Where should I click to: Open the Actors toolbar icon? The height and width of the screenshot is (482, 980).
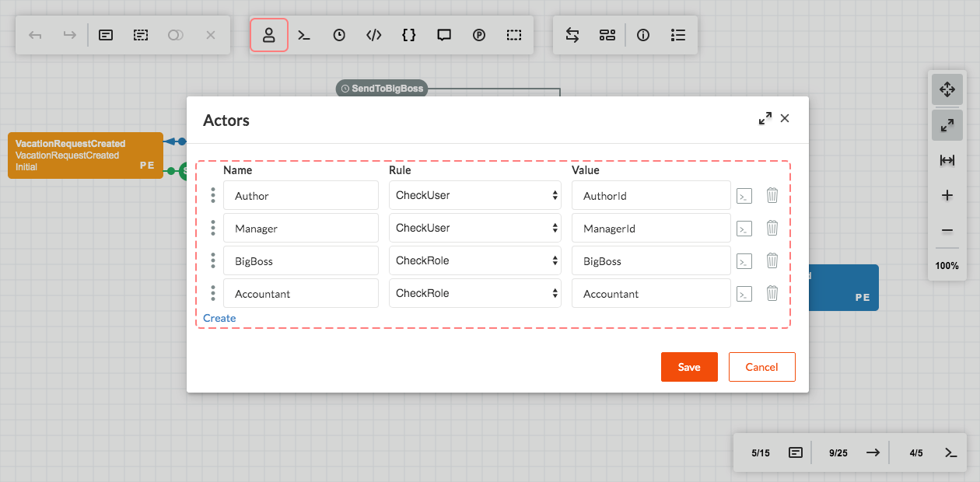(269, 35)
